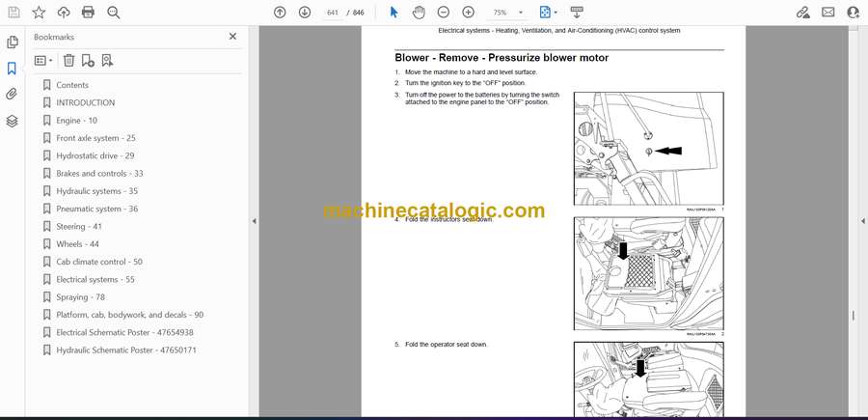Image resolution: width=868 pixels, height=420 pixels.
Task: Open Hydraulic systems - 35 bookmark
Action: [96, 191]
